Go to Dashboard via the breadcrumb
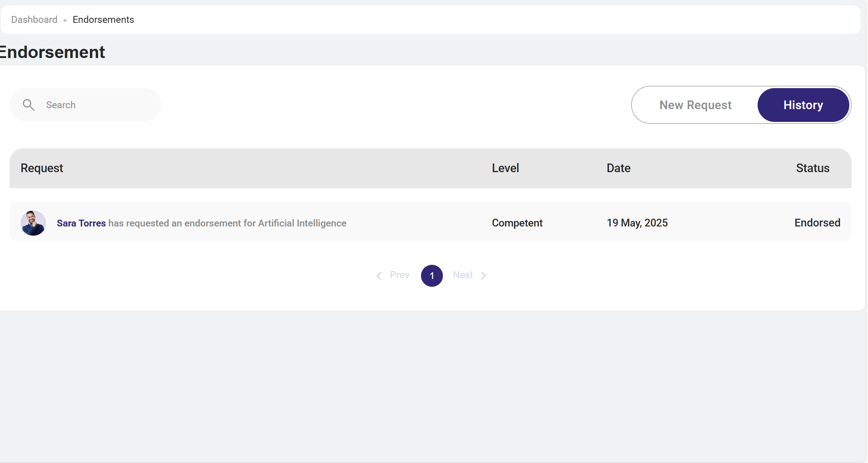Viewport: 868px width, 463px height. pos(34,20)
